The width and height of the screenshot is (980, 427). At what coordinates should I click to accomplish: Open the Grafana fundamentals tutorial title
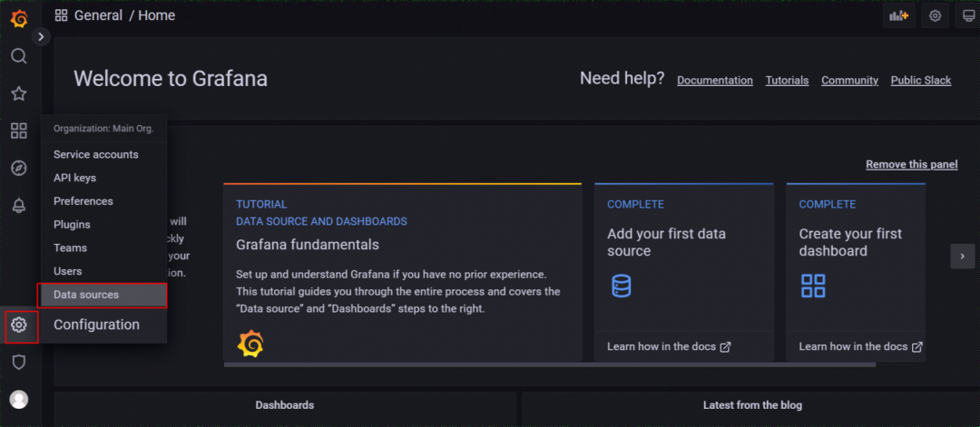click(x=308, y=245)
